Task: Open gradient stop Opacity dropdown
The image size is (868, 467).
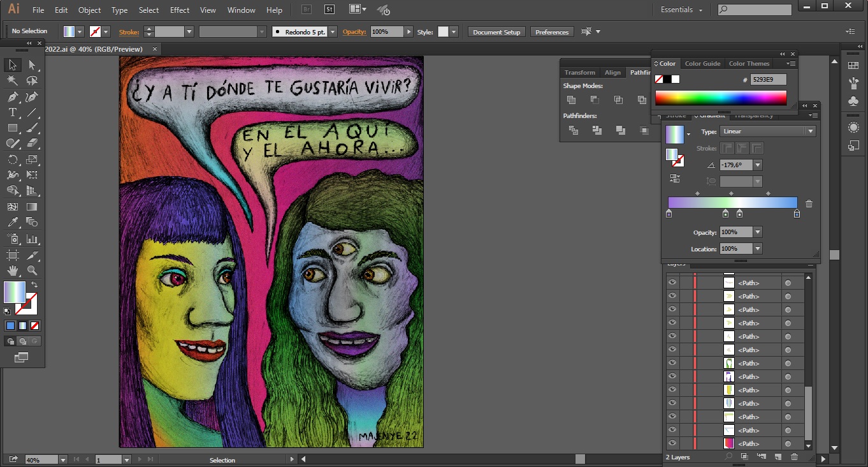Action: click(x=757, y=232)
